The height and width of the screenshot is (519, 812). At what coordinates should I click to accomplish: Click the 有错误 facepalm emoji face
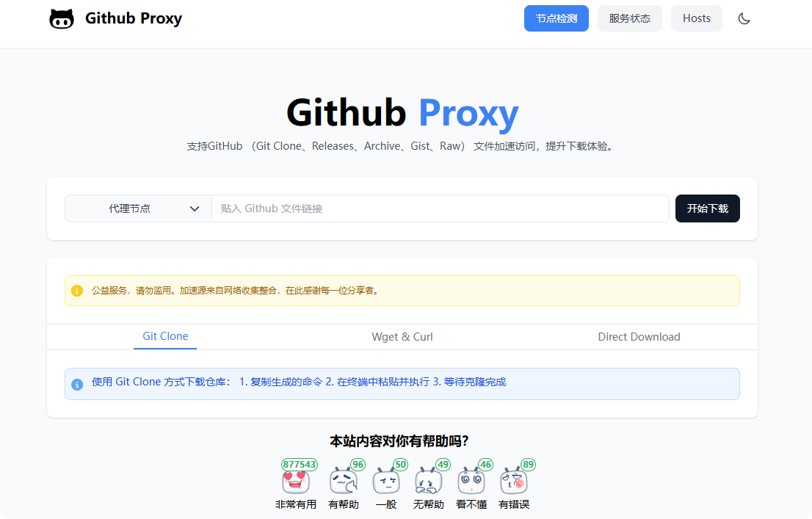[514, 482]
